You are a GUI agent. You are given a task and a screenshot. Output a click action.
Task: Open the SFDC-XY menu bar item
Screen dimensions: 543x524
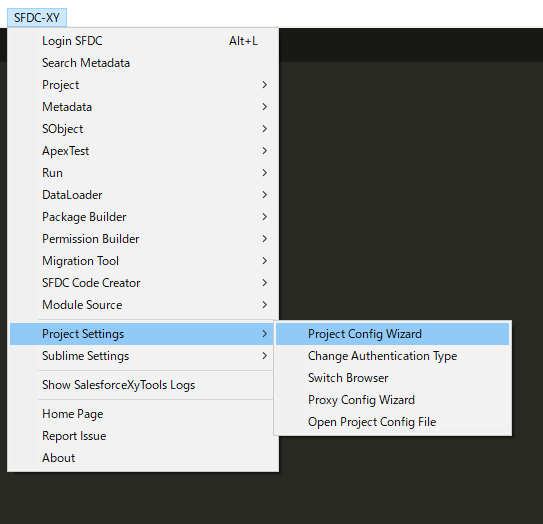click(37, 17)
